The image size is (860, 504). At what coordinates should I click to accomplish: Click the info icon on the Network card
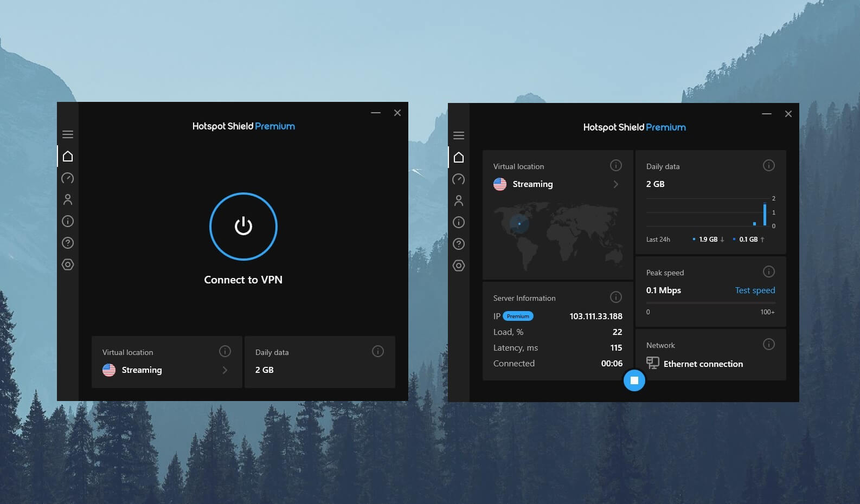click(768, 344)
